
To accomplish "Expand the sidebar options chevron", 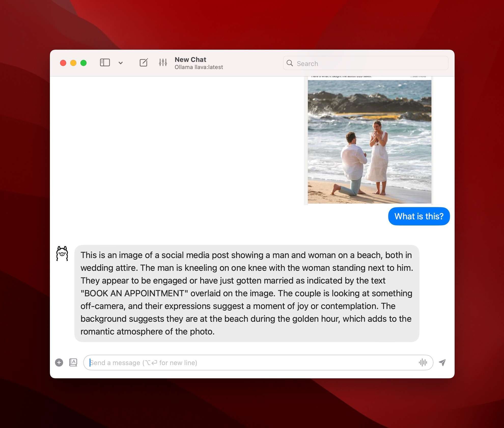I will point(121,63).
